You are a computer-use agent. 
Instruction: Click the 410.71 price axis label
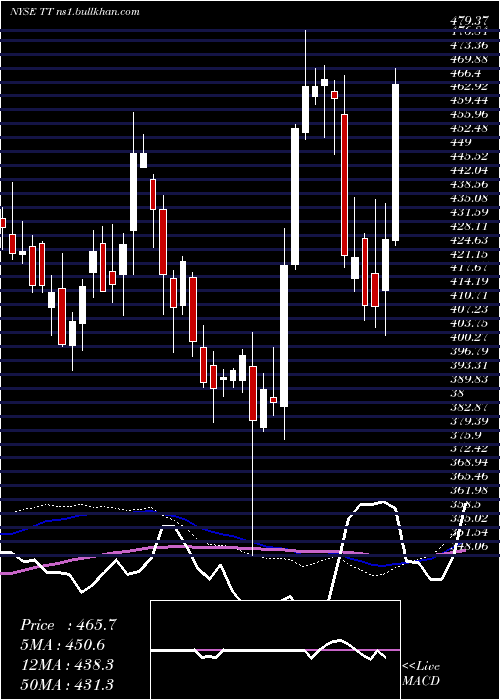(470, 296)
